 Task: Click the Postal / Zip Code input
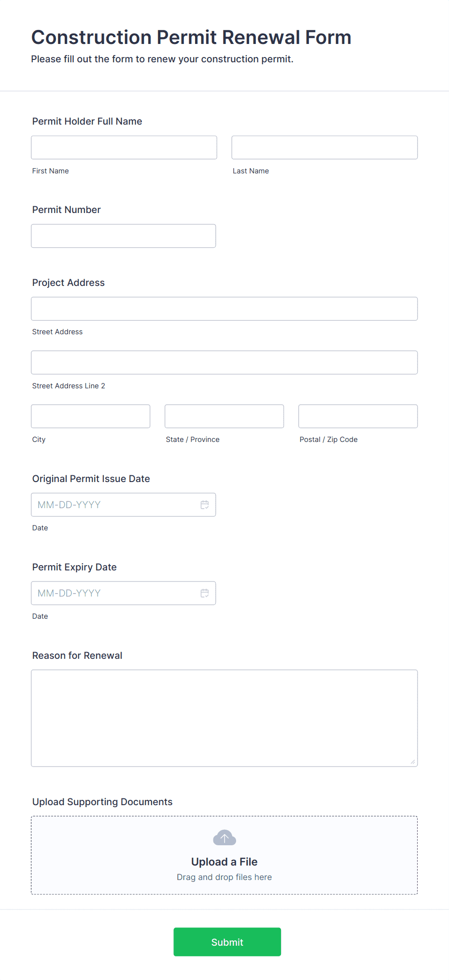point(358,416)
